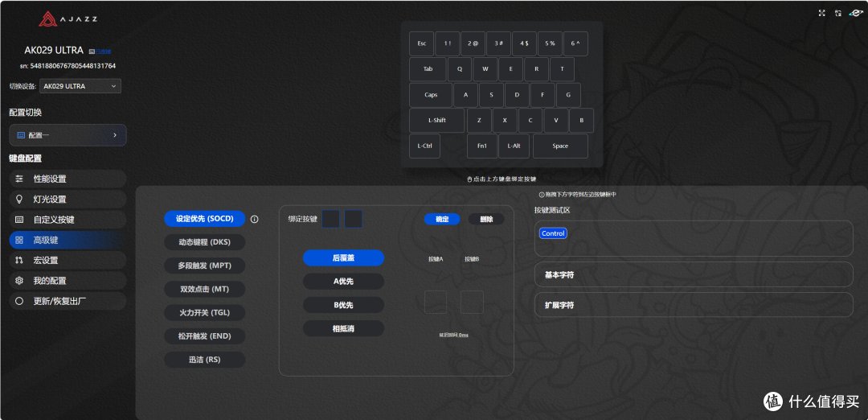
Task: Select the 6 ^ key on keyboard
Action: [575, 43]
